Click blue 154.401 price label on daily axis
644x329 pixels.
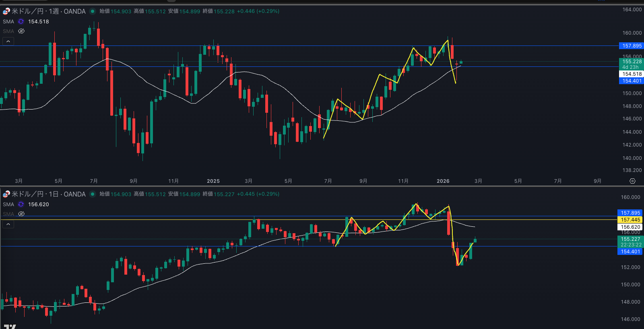(630, 252)
